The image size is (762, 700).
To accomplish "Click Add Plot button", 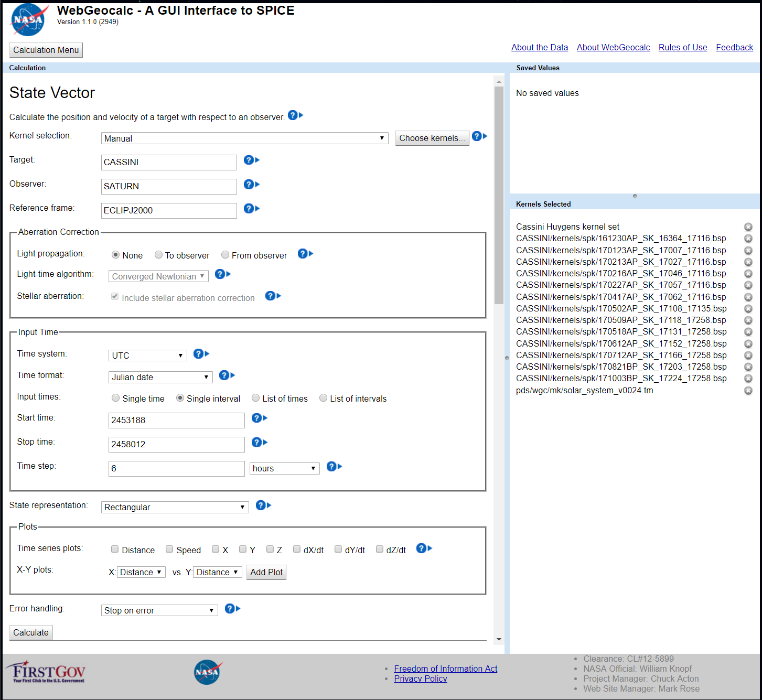I will (x=266, y=572).
